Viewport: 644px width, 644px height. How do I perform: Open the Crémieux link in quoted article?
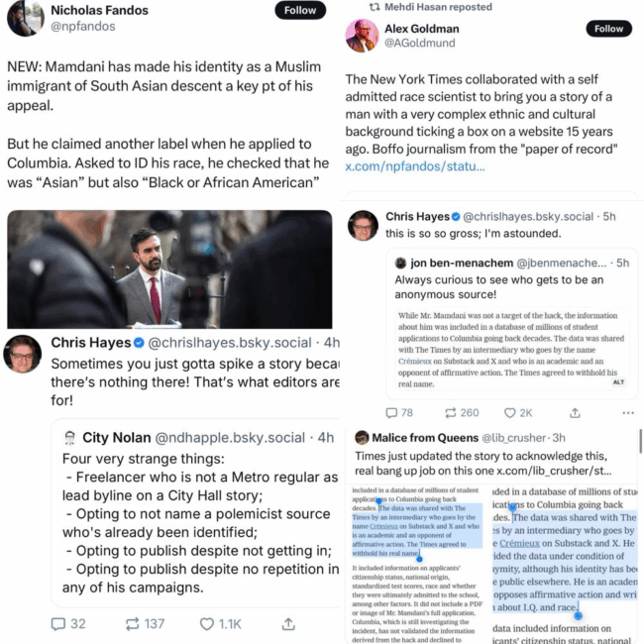pos(415,361)
